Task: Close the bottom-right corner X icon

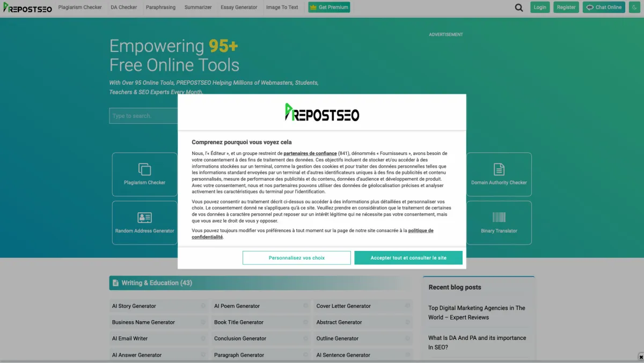Action: (641, 357)
